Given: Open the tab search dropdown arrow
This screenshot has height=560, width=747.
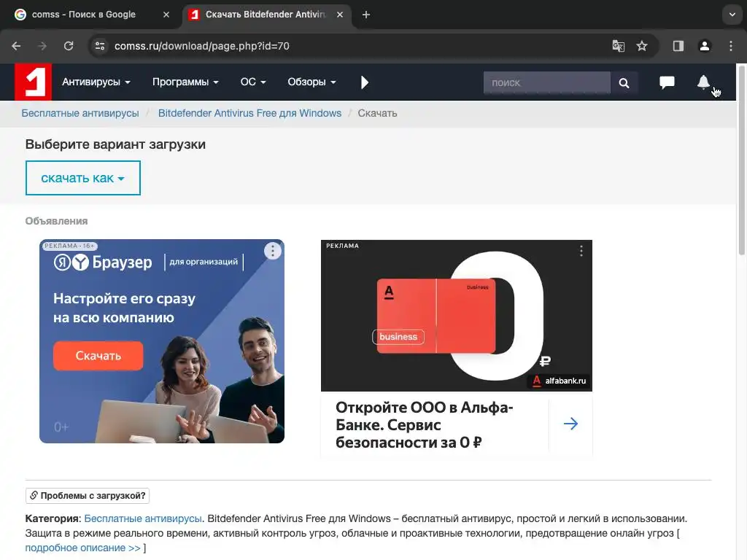Looking at the screenshot, I should click(x=732, y=15).
